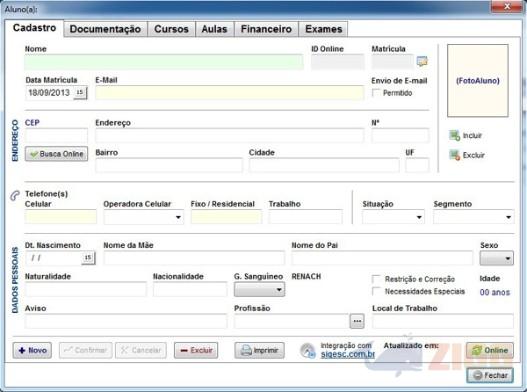Click the Bairro input field
The image size is (527, 392).
(169, 165)
